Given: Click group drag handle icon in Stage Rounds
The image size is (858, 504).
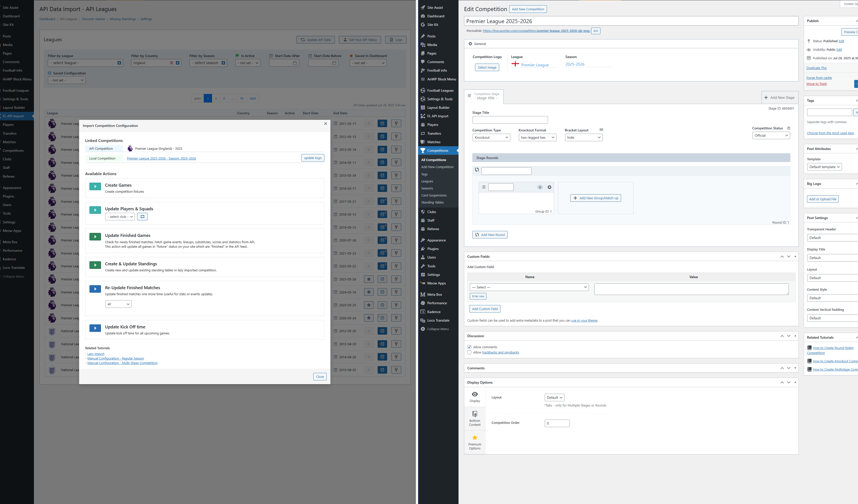Looking at the screenshot, I should click(484, 187).
